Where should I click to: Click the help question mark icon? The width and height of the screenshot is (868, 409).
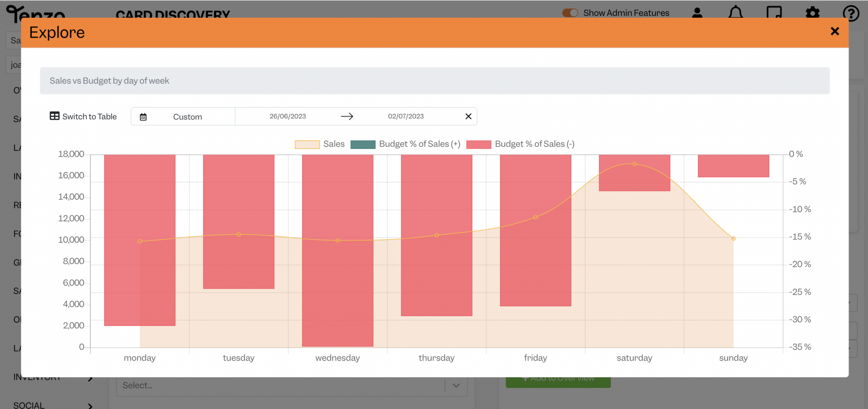(851, 14)
